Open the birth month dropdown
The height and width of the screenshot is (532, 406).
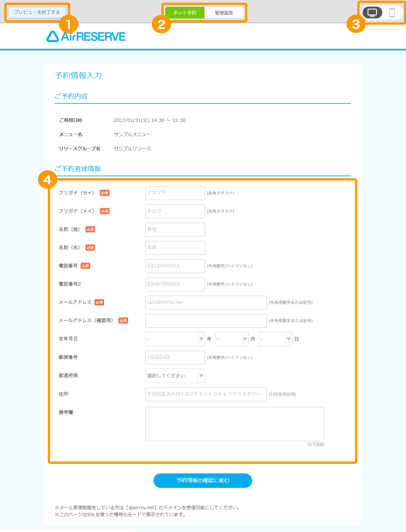click(232, 339)
